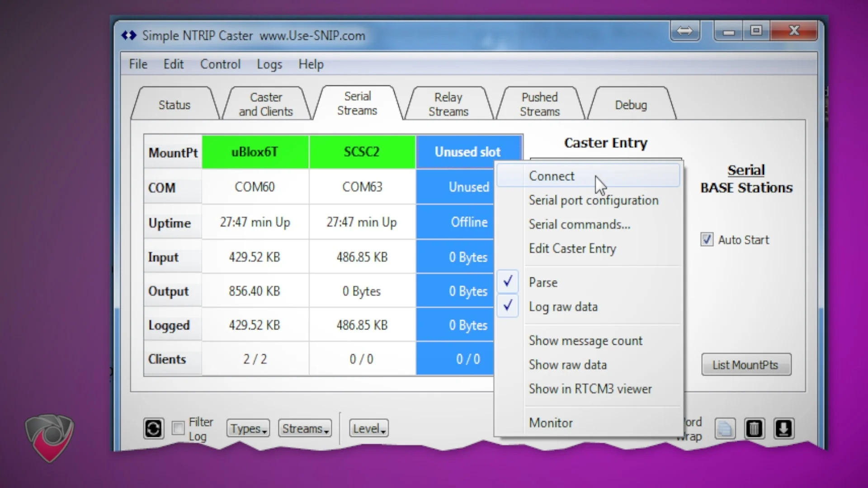Screen dimensions: 868x488
Task: Choose Serial port configuration menu entry
Action: tap(589, 200)
